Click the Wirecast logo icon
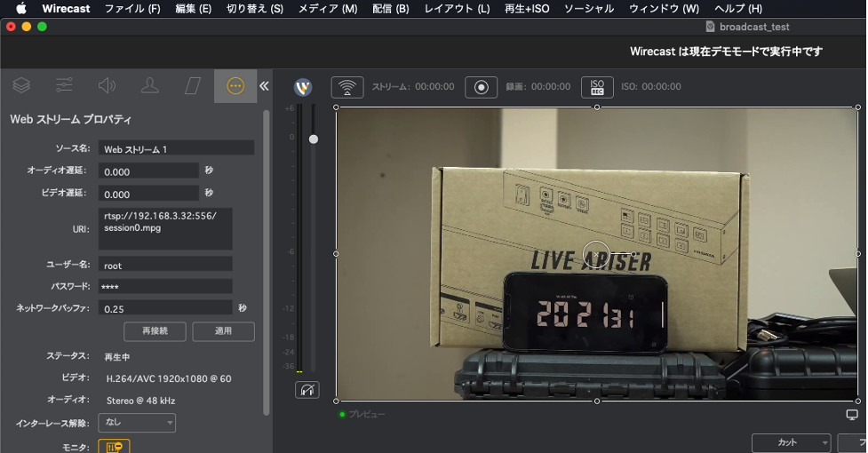The width and height of the screenshot is (868, 453). pos(303,87)
